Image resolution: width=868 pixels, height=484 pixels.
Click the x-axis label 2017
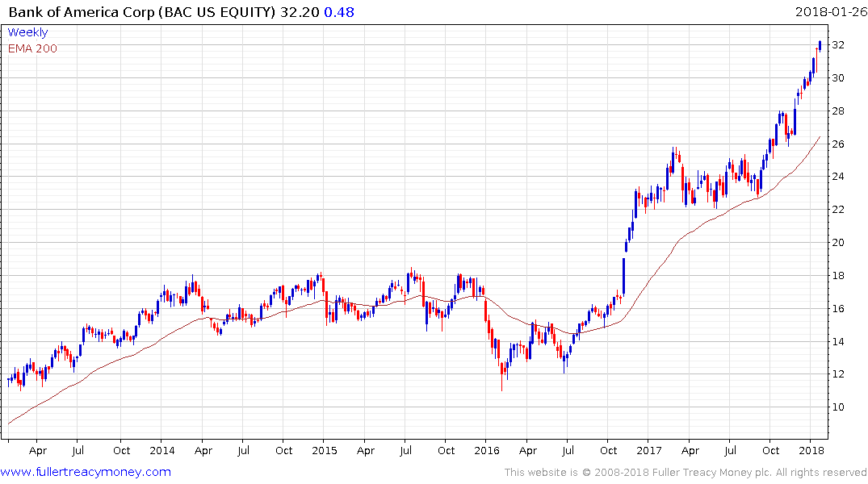(649, 450)
